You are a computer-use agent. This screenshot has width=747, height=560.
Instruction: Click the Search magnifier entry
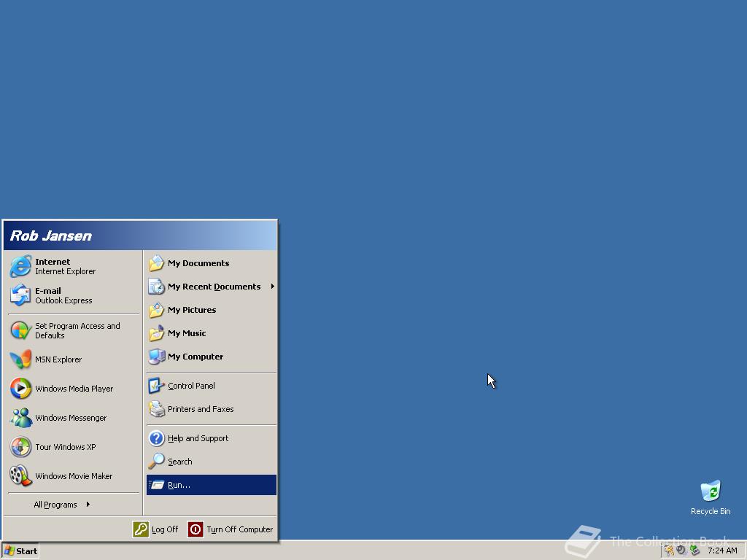coord(212,462)
